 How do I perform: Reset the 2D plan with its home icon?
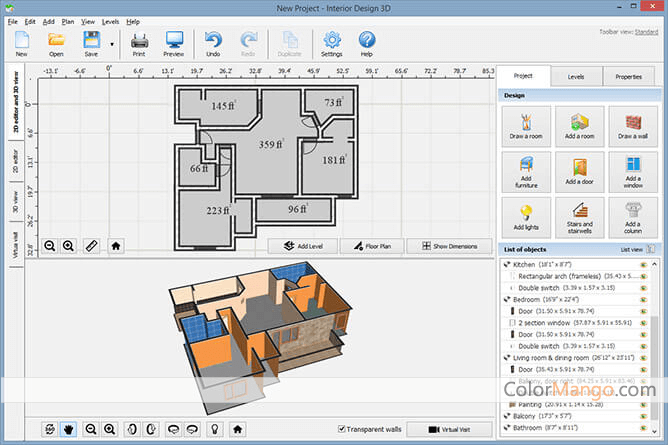[x=115, y=246]
